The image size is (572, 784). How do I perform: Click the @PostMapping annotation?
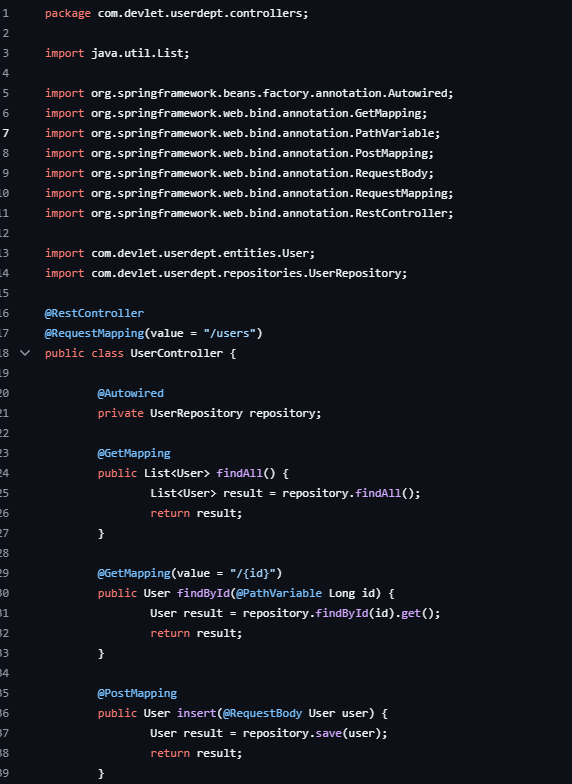(137, 693)
